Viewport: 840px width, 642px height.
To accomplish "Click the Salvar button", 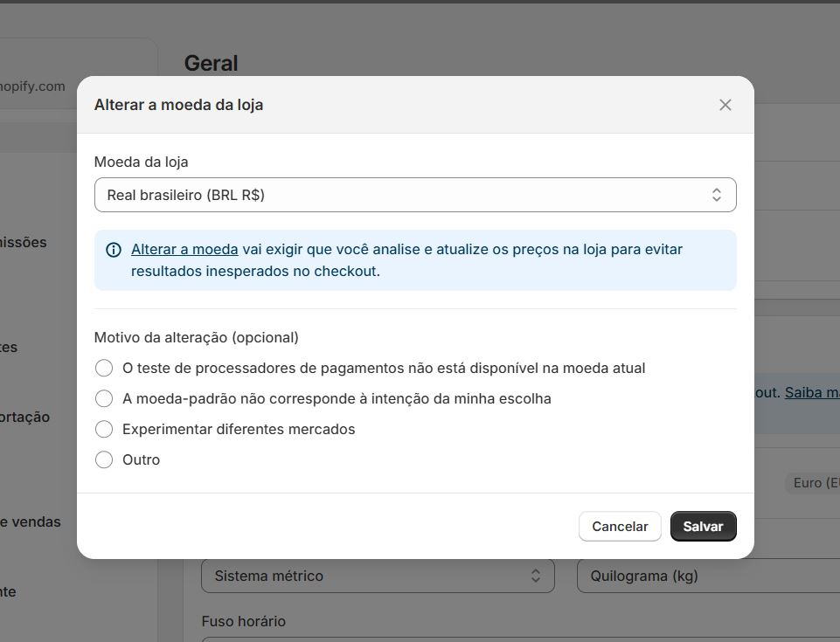I will click(703, 527).
